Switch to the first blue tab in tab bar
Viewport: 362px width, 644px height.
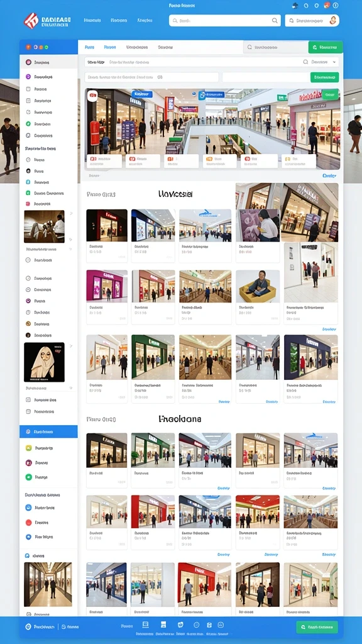pos(89,47)
